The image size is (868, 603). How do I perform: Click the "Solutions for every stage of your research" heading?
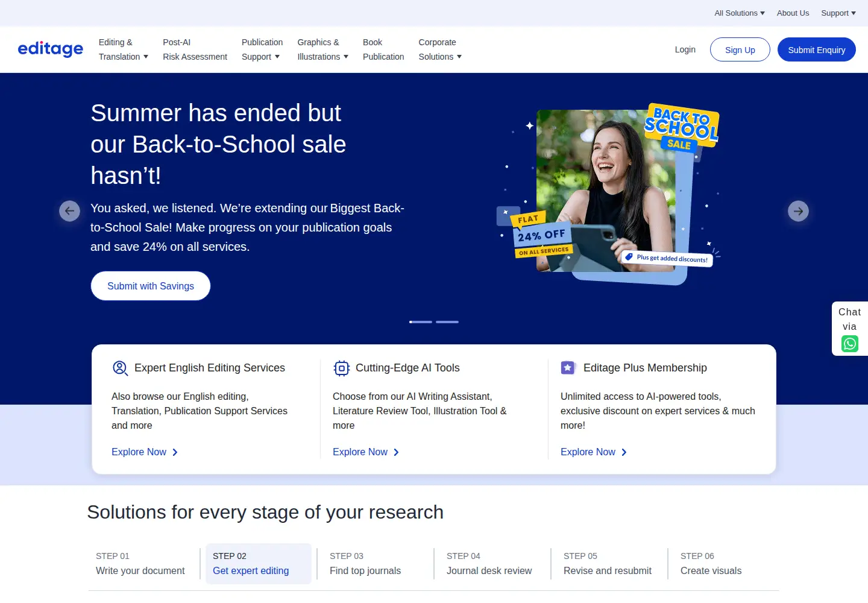[265, 512]
